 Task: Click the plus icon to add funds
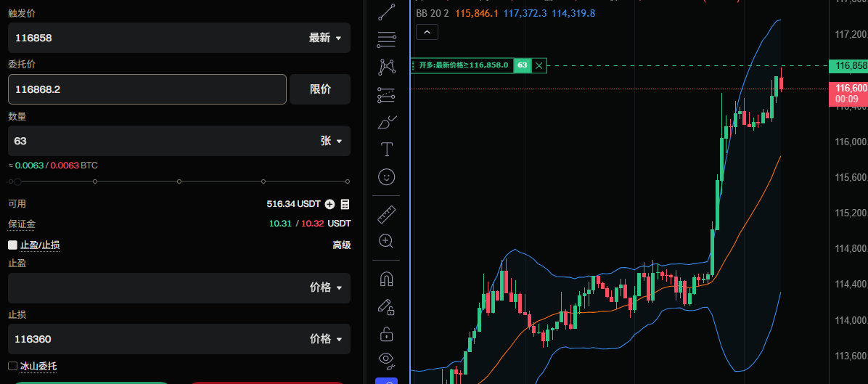pyautogui.click(x=330, y=204)
